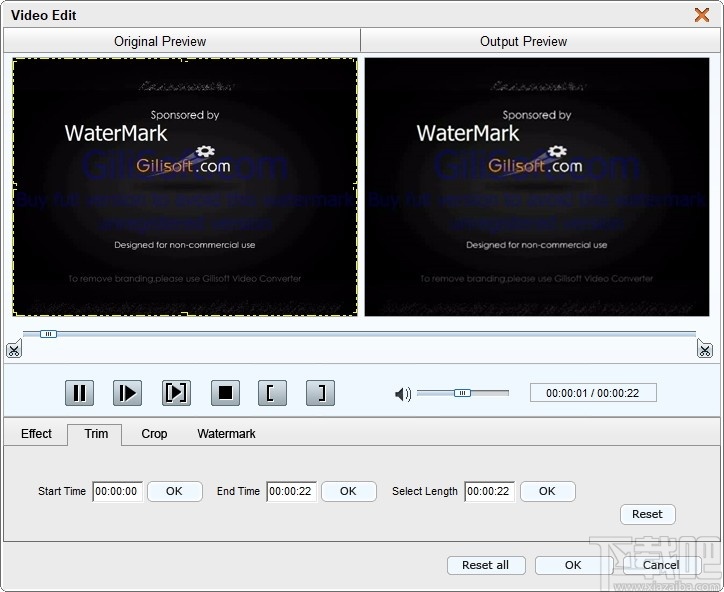The height and width of the screenshot is (592, 724).
Task: Click the Output Preview header
Action: [x=524, y=42]
